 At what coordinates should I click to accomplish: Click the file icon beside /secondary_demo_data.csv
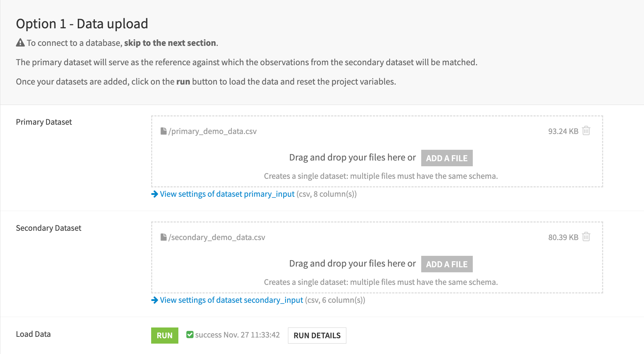(x=164, y=237)
